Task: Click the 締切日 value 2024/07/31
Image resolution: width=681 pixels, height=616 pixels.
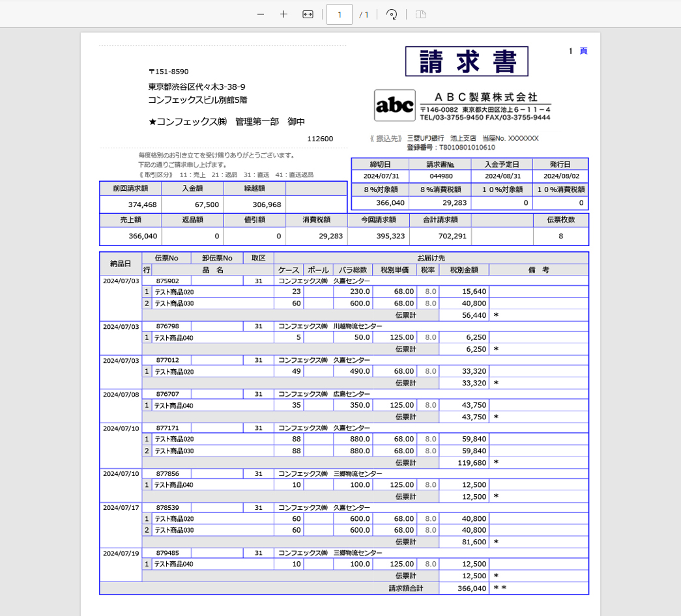Action: pyautogui.click(x=381, y=176)
